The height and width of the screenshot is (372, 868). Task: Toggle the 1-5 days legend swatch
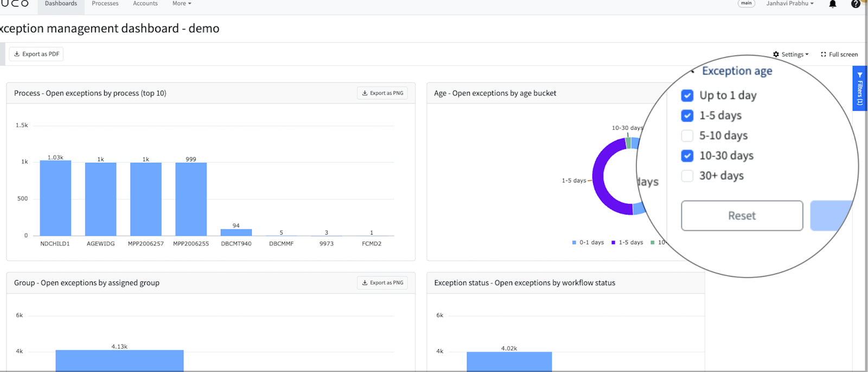pos(613,243)
